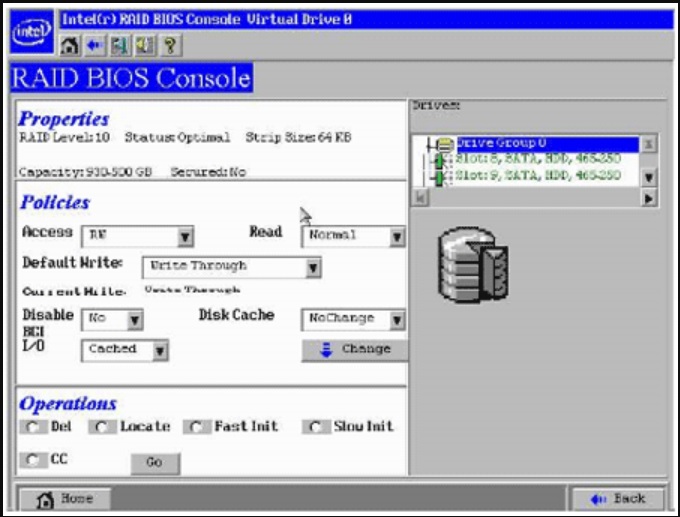Click the Slot 8 drive icon

pyautogui.click(x=440, y=160)
